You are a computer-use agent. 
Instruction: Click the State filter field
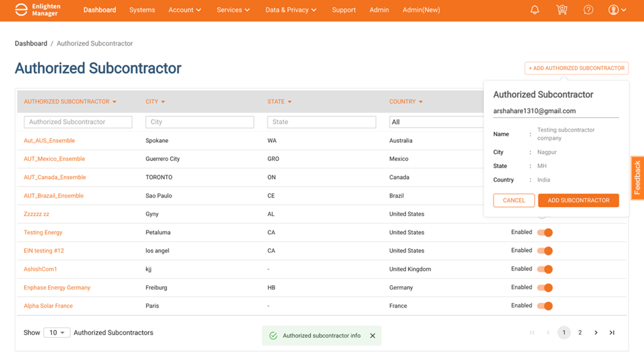[321, 122]
